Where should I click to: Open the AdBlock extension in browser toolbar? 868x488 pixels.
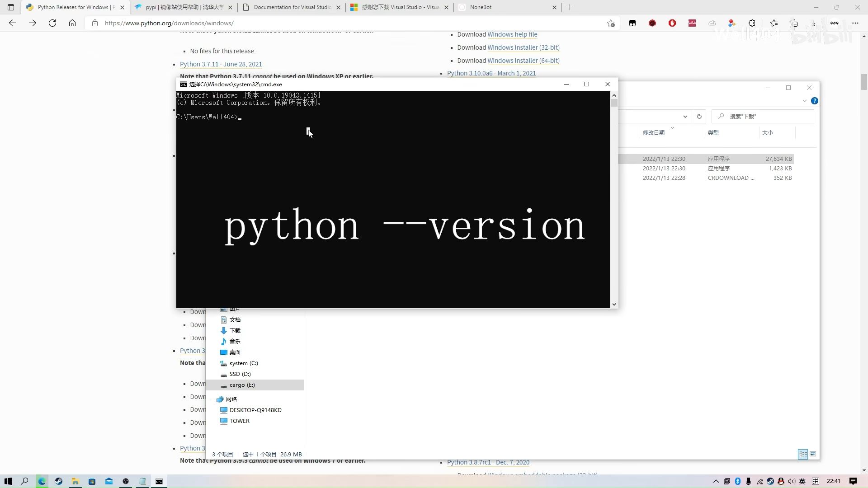point(672,23)
